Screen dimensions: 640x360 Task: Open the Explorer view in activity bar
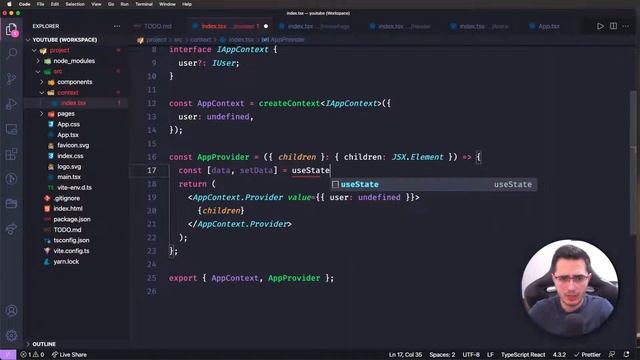[x=11, y=30]
